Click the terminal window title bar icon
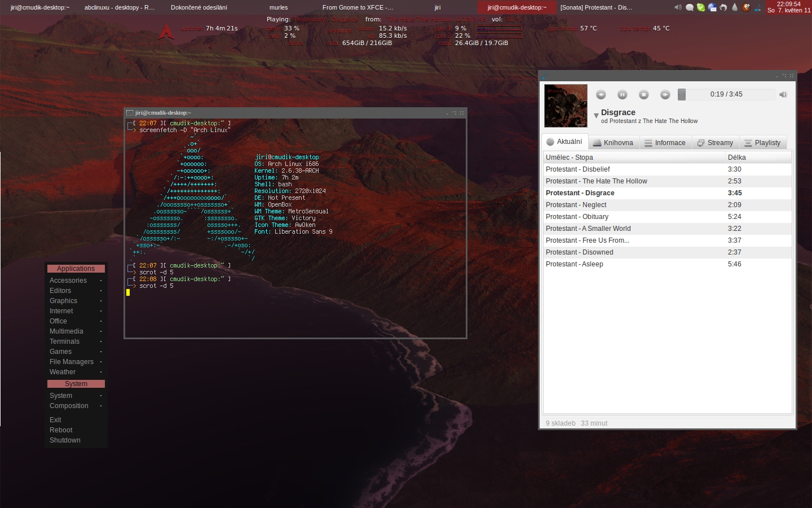The width and height of the screenshot is (812, 508). pyautogui.click(x=130, y=113)
